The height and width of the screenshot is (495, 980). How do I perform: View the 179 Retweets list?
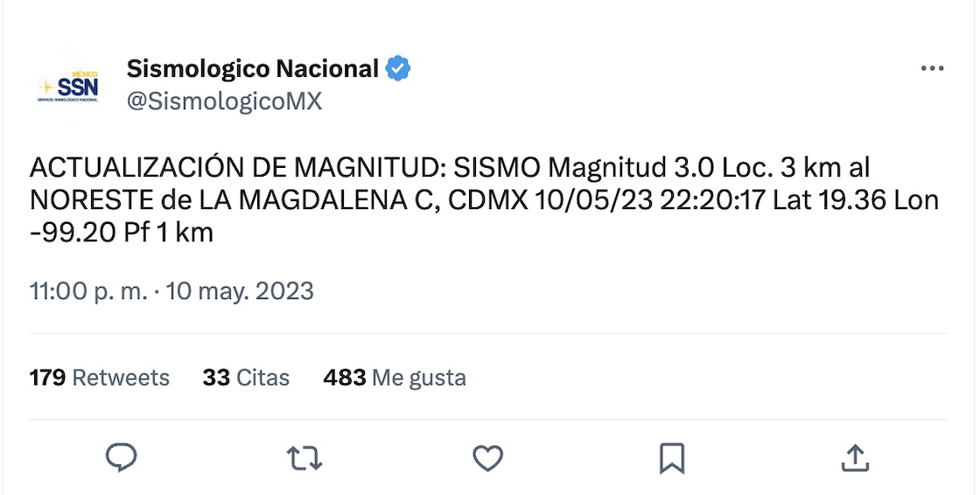100,378
